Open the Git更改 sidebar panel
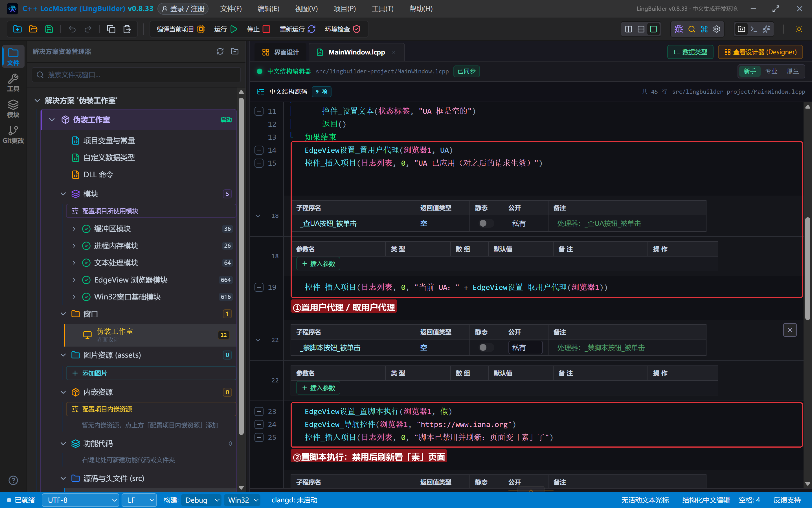The height and width of the screenshot is (508, 812). tap(13, 135)
